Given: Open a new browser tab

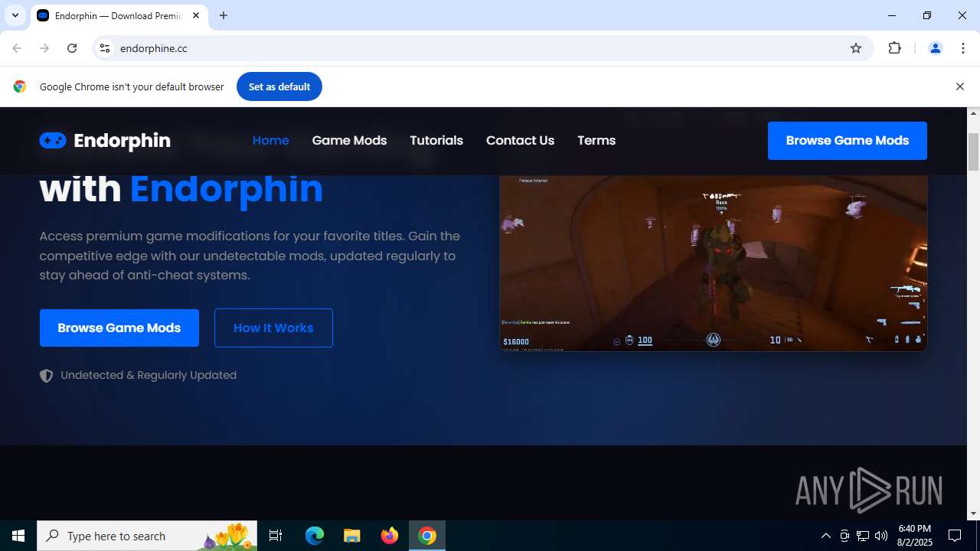Looking at the screenshot, I should 224,15.
